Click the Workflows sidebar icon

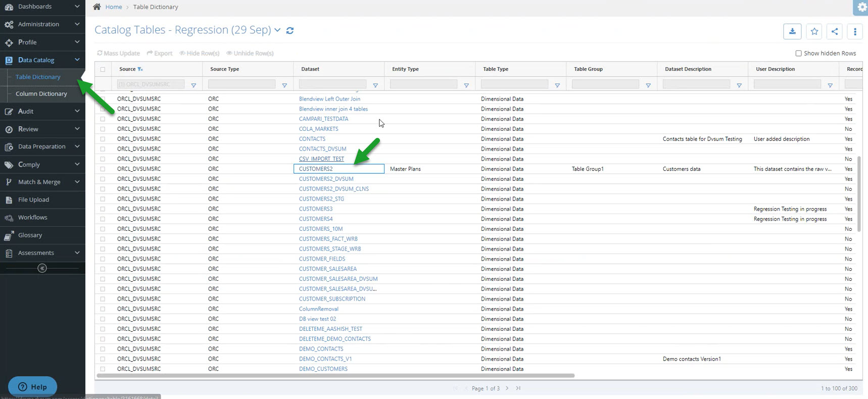point(9,218)
